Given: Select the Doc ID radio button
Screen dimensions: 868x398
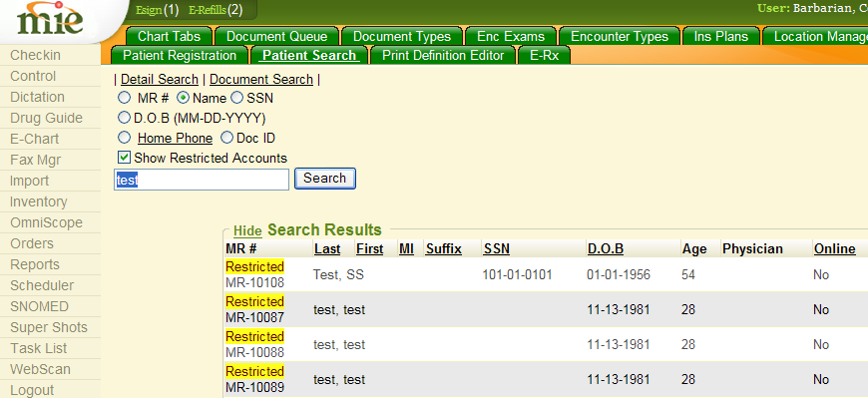Looking at the screenshot, I should pyautogui.click(x=226, y=138).
